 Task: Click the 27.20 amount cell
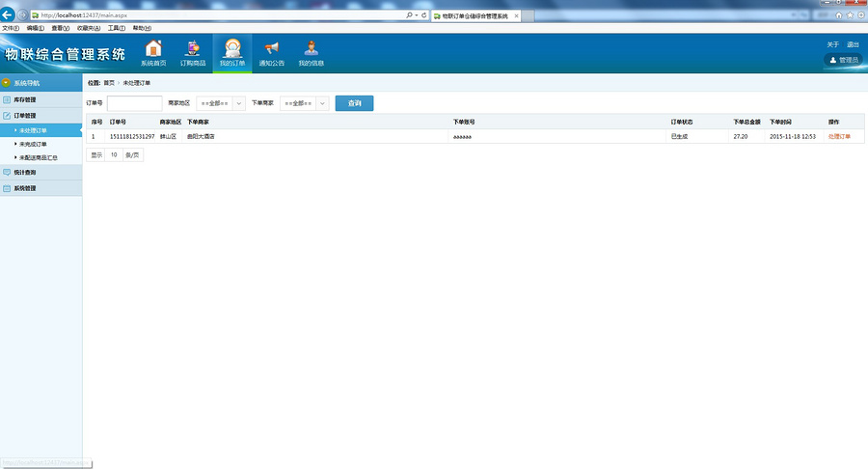(x=740, y=136)
